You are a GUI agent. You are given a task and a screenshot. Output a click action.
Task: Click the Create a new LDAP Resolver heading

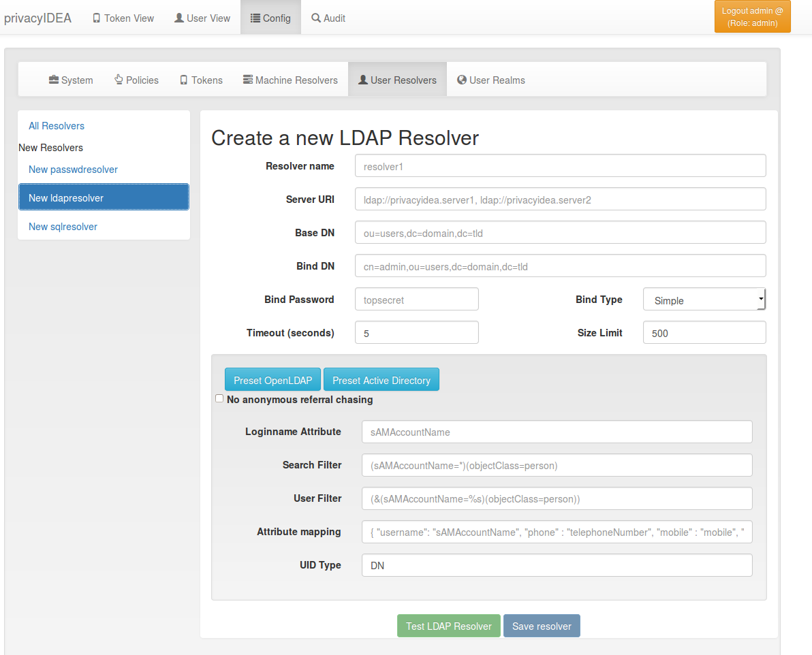point(345,138)
